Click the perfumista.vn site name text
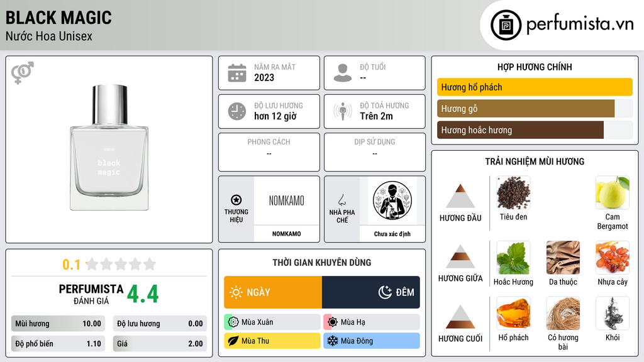 (580, 25)
